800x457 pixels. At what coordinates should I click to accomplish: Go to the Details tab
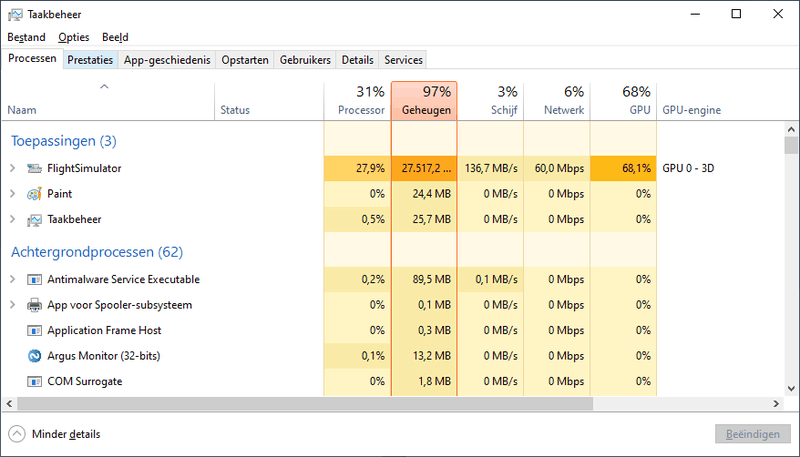point(358,60)
